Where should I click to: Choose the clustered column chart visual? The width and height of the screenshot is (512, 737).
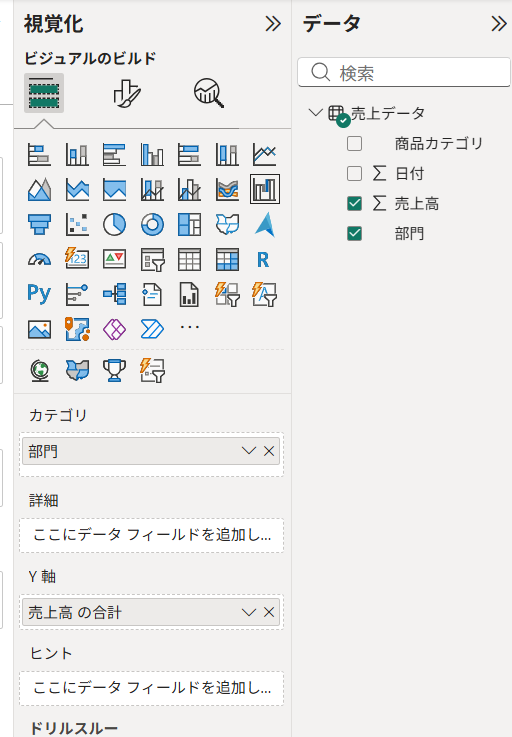(152, 154)
